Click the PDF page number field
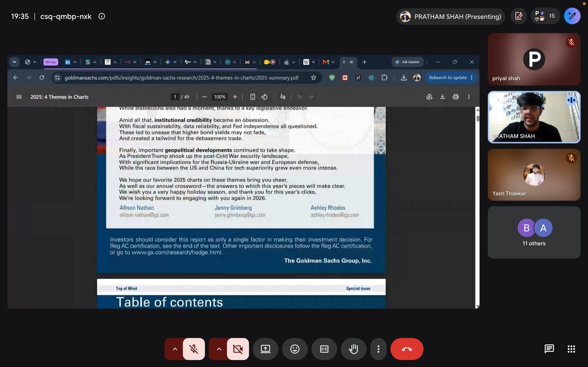This screenshot has height=367, width=588. point(175,97)
